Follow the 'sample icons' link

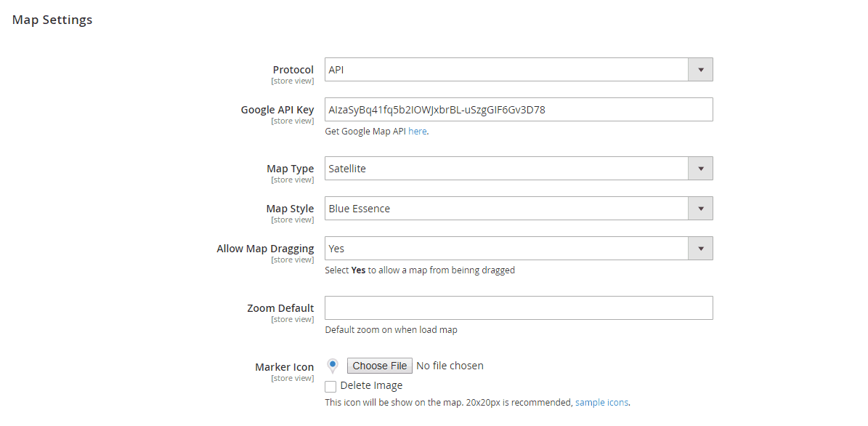[601, 402]
